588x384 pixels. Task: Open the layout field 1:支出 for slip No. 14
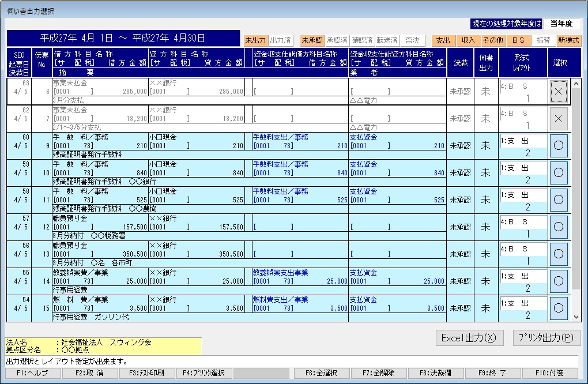pos(522,276)
